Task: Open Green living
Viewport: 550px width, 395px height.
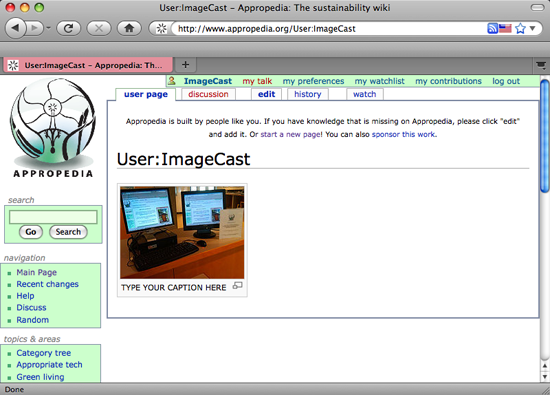Action: 40,377
